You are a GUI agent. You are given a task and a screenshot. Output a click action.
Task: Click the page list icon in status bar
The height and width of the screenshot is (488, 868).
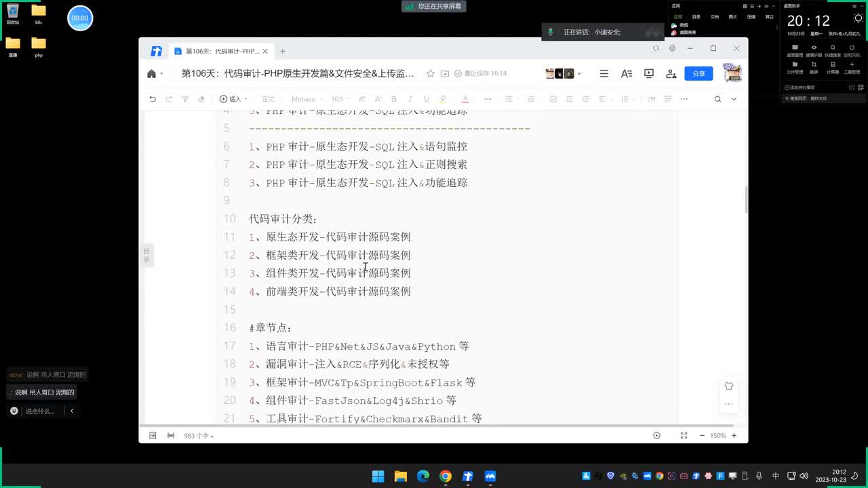153,436
